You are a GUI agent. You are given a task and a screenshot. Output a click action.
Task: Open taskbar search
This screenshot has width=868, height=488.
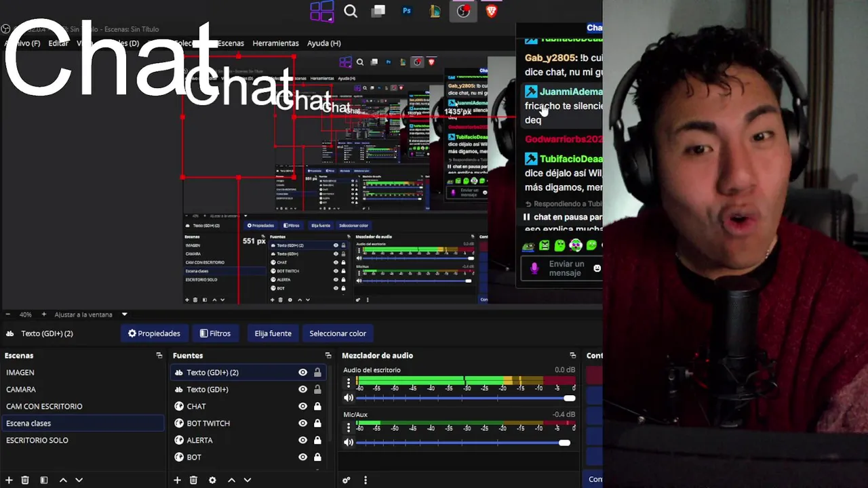pyautogui.click(x=351, y=11)
